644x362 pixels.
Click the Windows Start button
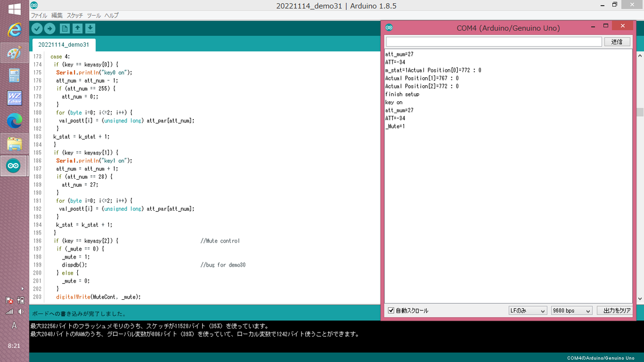point(14,9)
